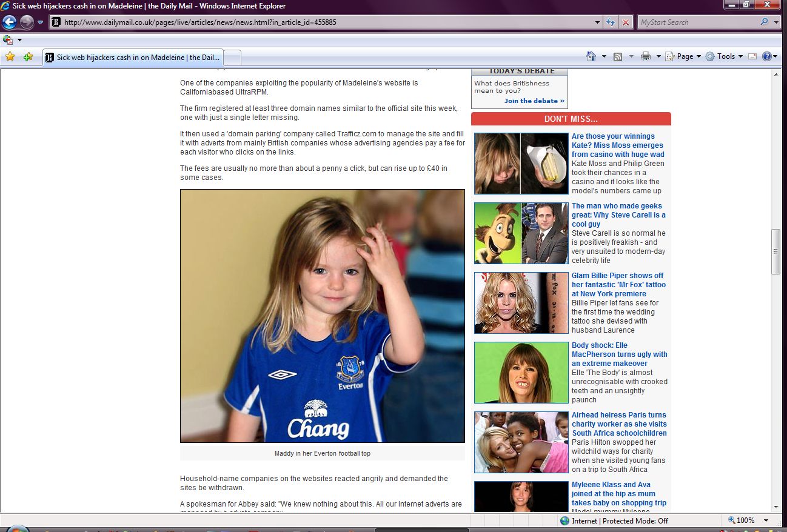Open the Steve Carell article headline

618,215
